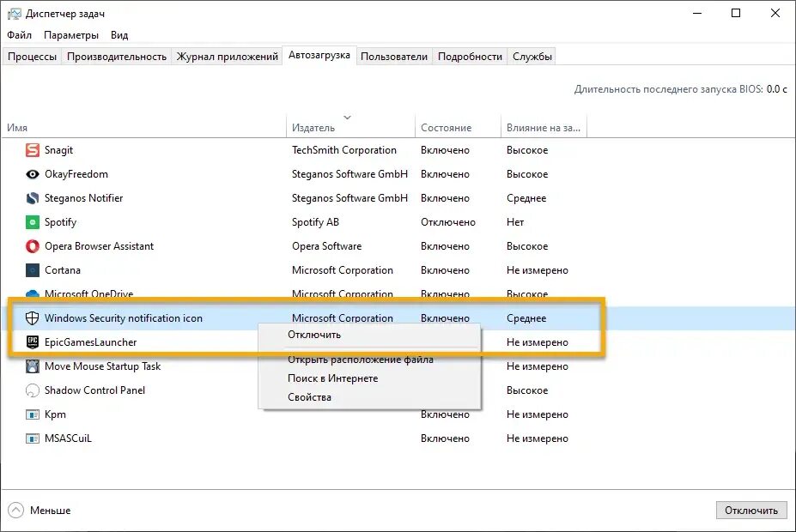Click the Task Manager title bar icon

pyautogui.click(x=15, y=14)
